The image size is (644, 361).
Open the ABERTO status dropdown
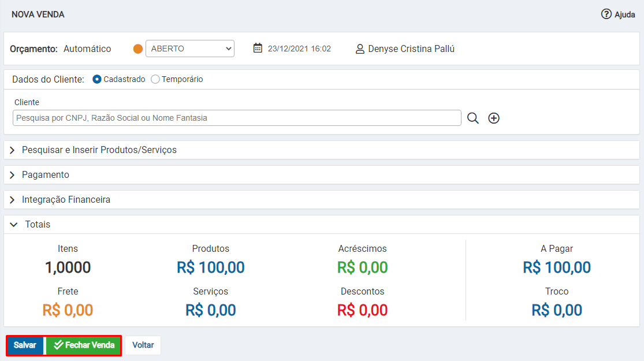tap(190, 49)
